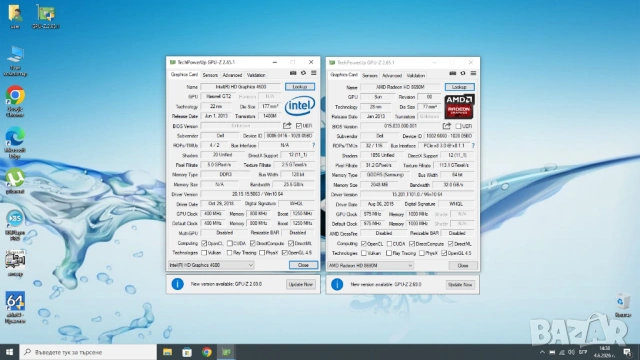Screen dimensions: 640x360
Task: Take screenshot with camera icon in AMD GPU-Z window
Action: click(x=453, y=73)
